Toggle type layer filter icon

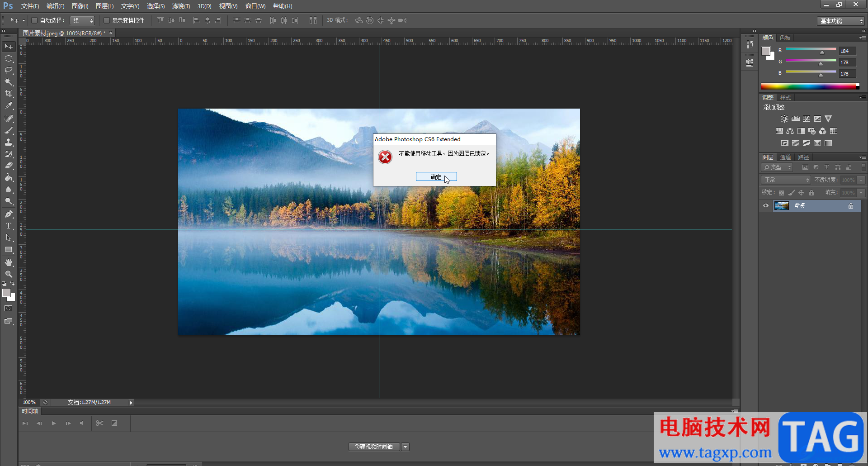point(827,167)
